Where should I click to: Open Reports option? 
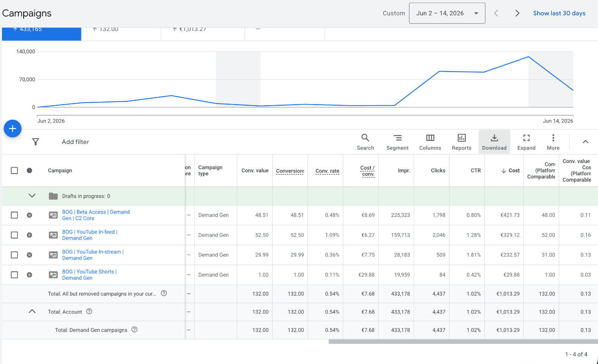(x=461, y=142)
